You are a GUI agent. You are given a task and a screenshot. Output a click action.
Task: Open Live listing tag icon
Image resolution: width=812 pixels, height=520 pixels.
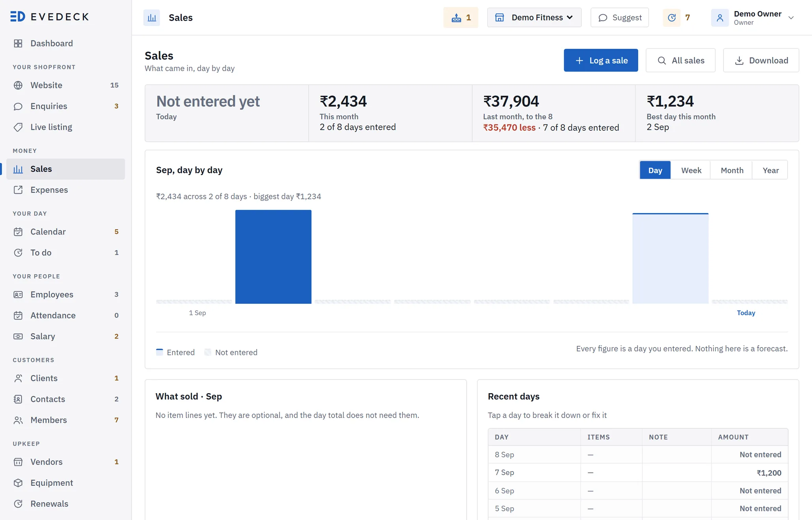[x=18, y=127]
